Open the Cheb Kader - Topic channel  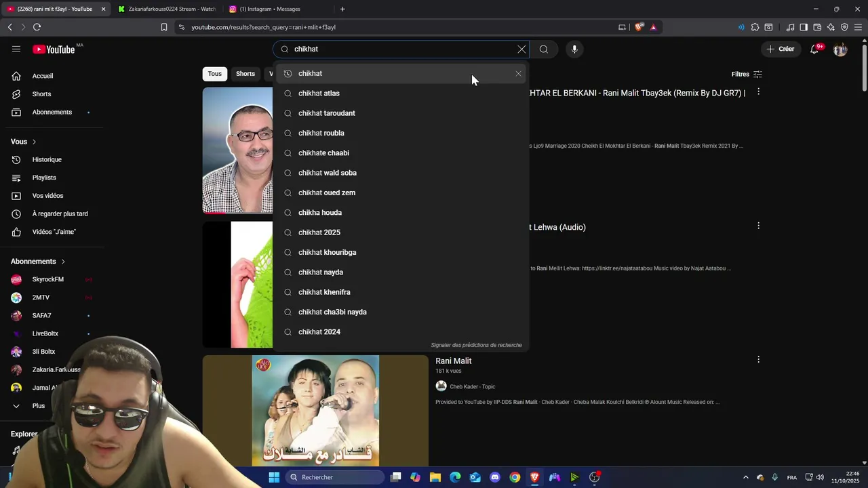coord(472,386)
